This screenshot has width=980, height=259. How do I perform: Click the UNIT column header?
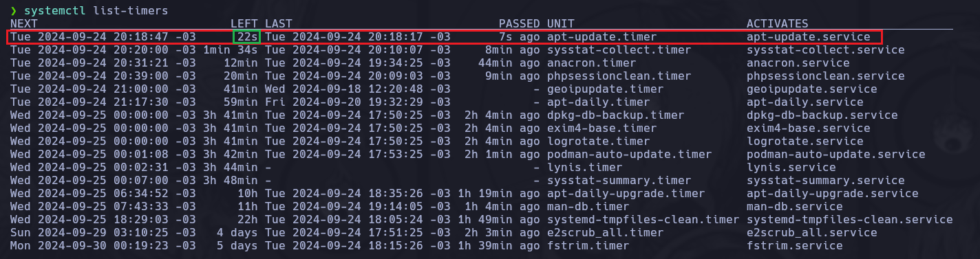(x=561, y=24)
